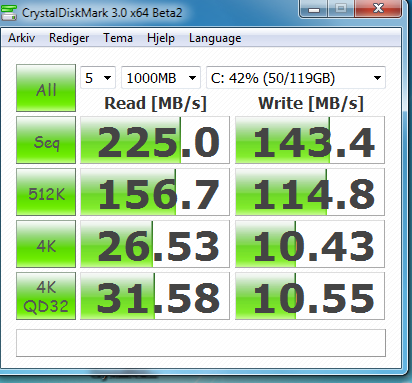Click the 4K QD32 write result 10.55
The image size is (412, 383).
310,296
